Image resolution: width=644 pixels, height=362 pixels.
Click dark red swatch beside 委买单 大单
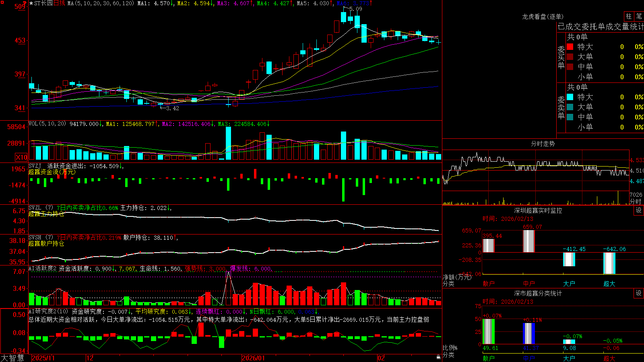570,57
